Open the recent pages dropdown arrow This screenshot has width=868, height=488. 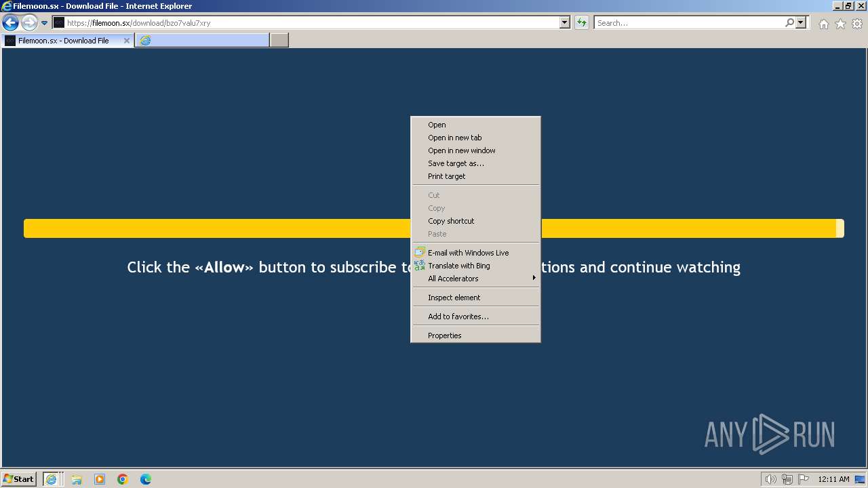pos(44,23)
